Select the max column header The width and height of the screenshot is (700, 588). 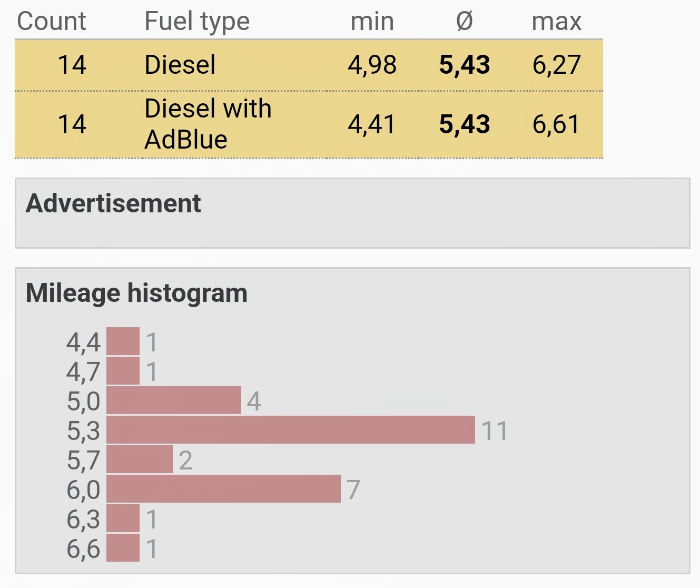[557, 22]
